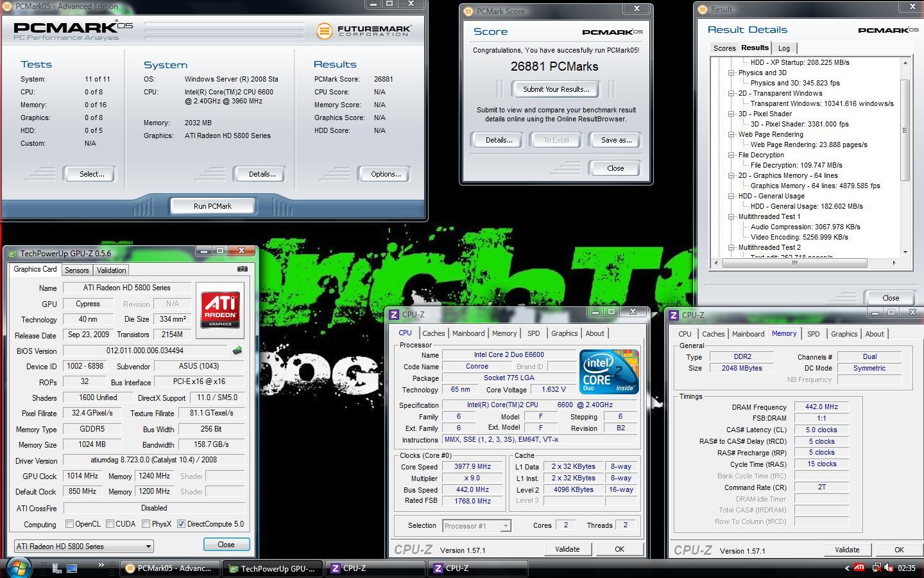The image size is (924, 578).
Task: Click the BIOS Version field in GPU-Z
Action: click(145, 351)
